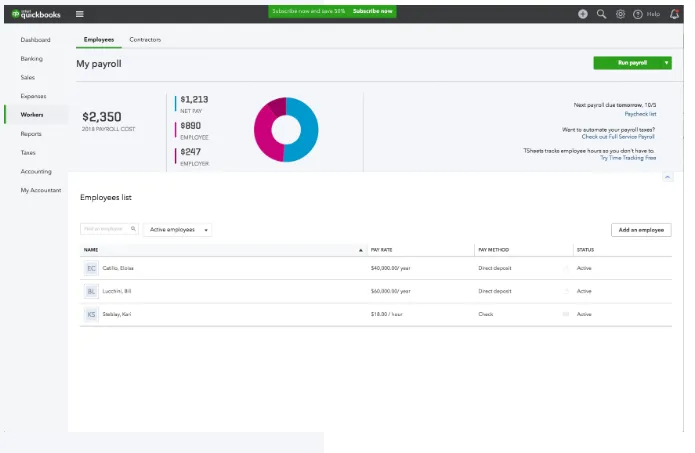Click the $247 employer amount
The width and height of the screenshot is (695, 453).
coord(191,152)
